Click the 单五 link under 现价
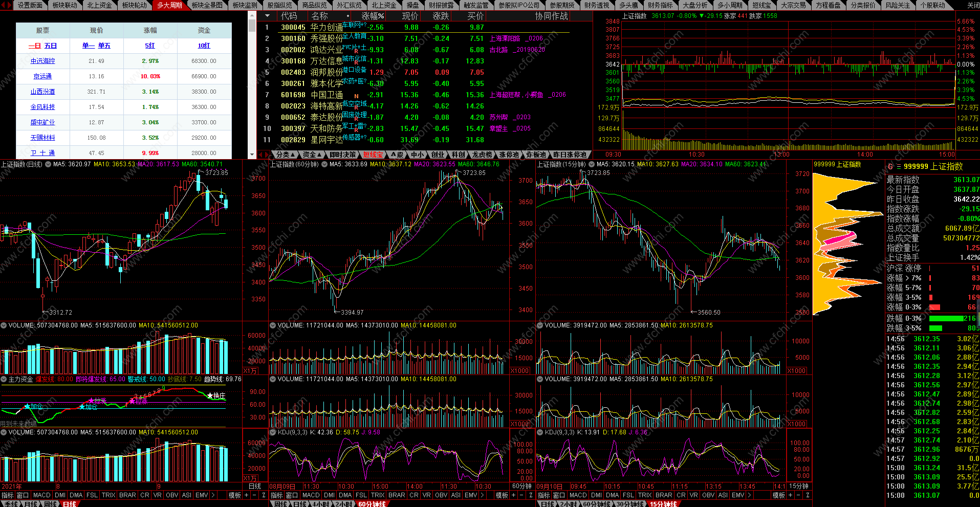This screenshot has height=507, width=980. [x=104, y=46]
